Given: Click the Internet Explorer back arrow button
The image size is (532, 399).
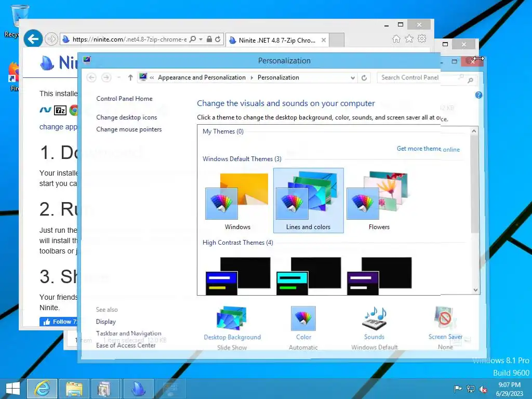Looking at the screenshot, I should tap(33, 39).
